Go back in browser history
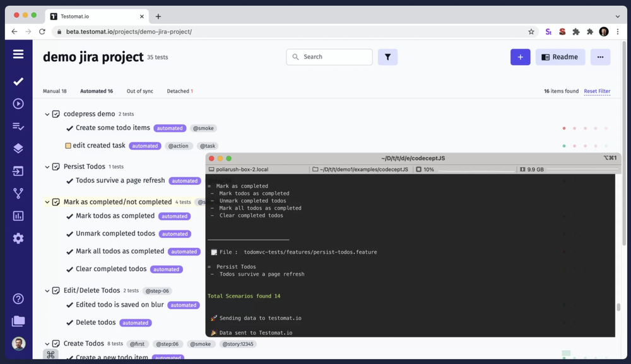This screenshot has height=364, width=631. point(15,32)
